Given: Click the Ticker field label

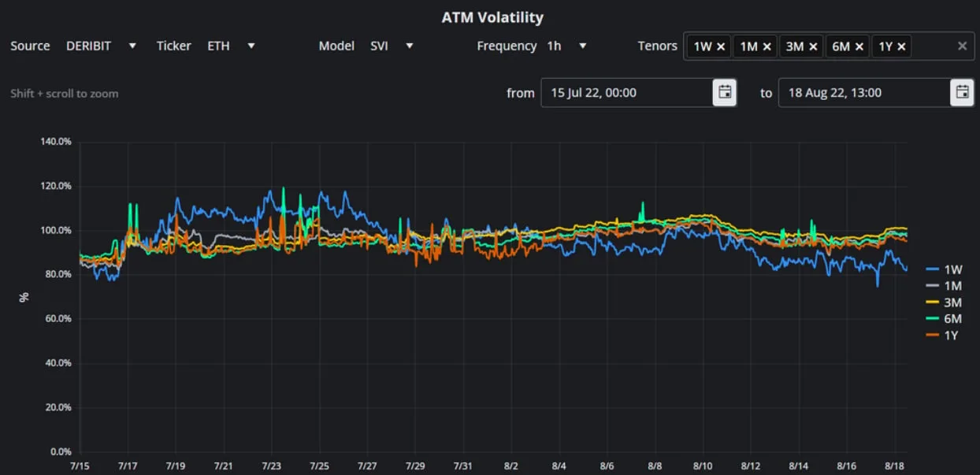Looking at the screenshot, I should [x=173, y=46].
